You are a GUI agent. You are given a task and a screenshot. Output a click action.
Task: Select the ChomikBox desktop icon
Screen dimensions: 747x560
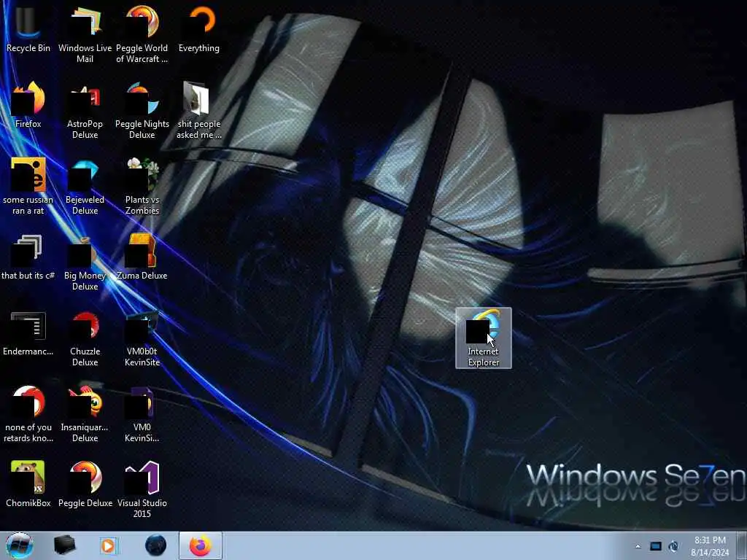click(28, 483)
